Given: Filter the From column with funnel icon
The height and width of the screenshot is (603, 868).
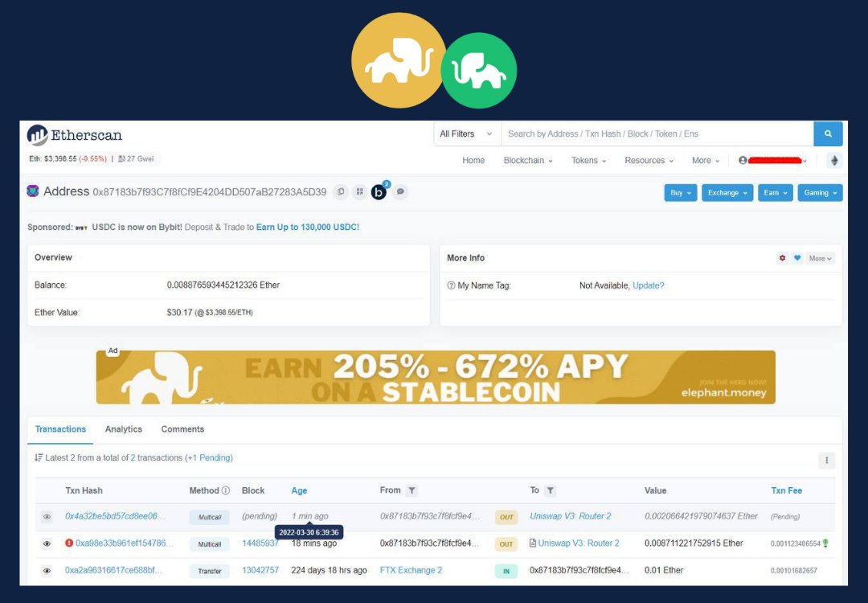Looking at the screenshot, I should (411, 490).
